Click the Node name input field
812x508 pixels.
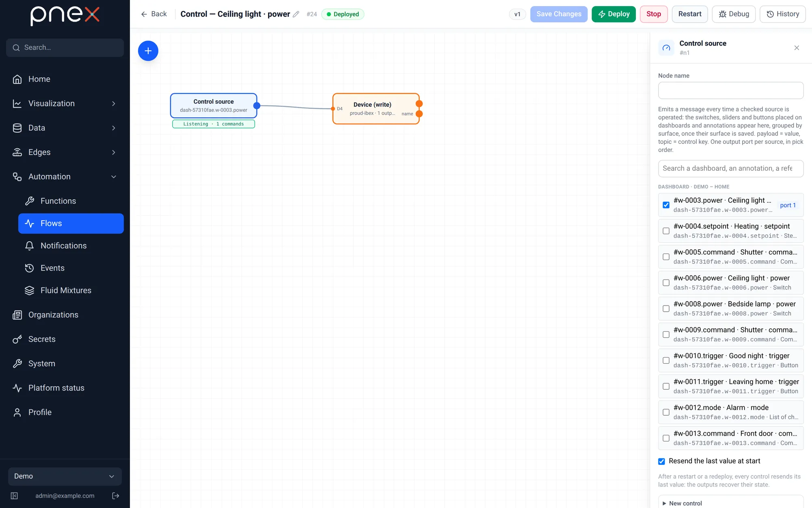[x=731, y=91]
